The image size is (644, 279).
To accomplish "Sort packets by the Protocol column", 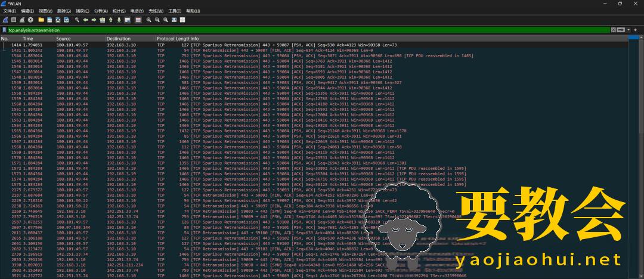I will 166,39.
